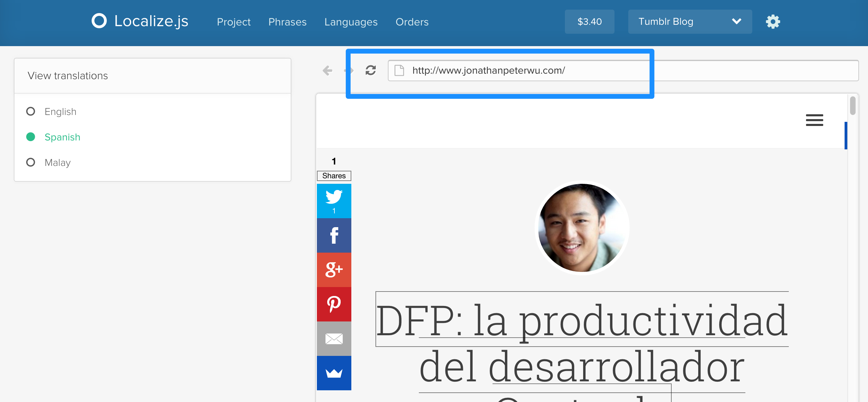Open the Project menu

pyautogui.click(x=234, y=22)
